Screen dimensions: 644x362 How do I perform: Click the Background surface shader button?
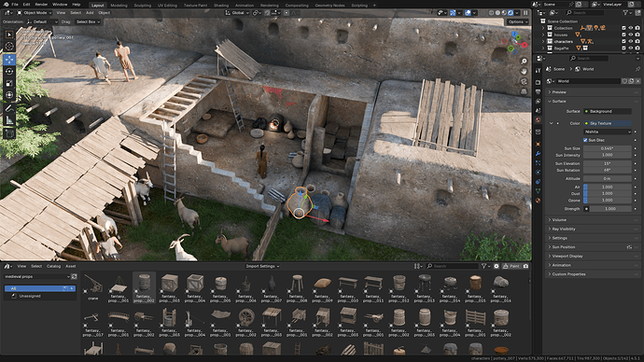607,111
